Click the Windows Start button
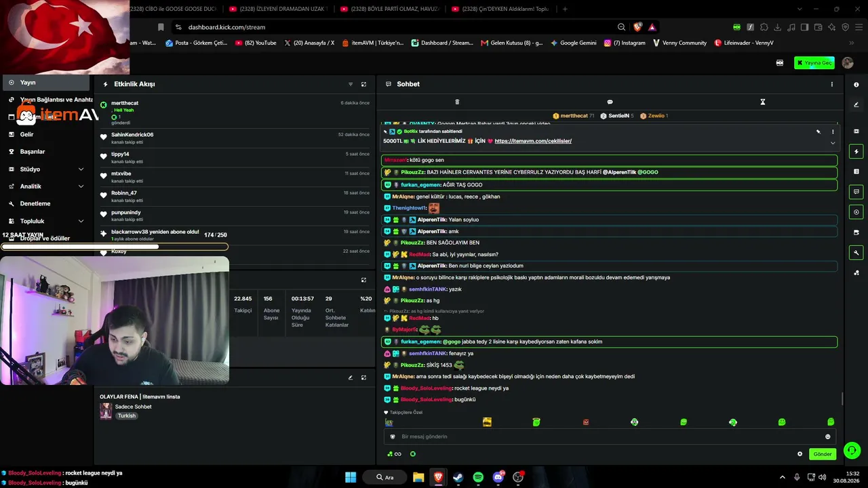This screenshot has height=488, width=868. point(351,477)
